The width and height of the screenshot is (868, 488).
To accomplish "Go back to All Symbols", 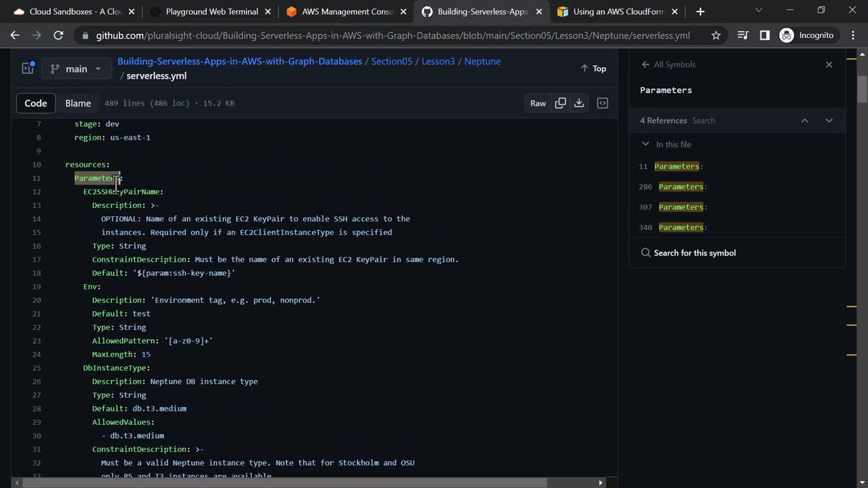I will (669, 64).
